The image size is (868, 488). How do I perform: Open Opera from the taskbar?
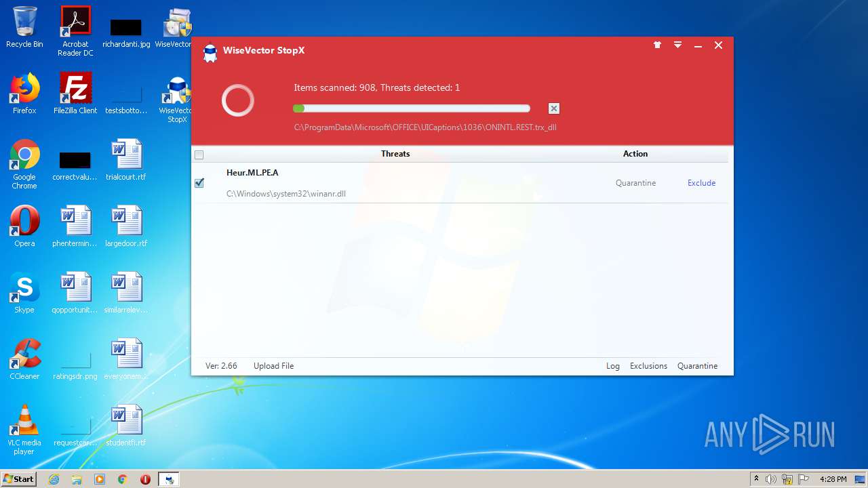(145, 479)
